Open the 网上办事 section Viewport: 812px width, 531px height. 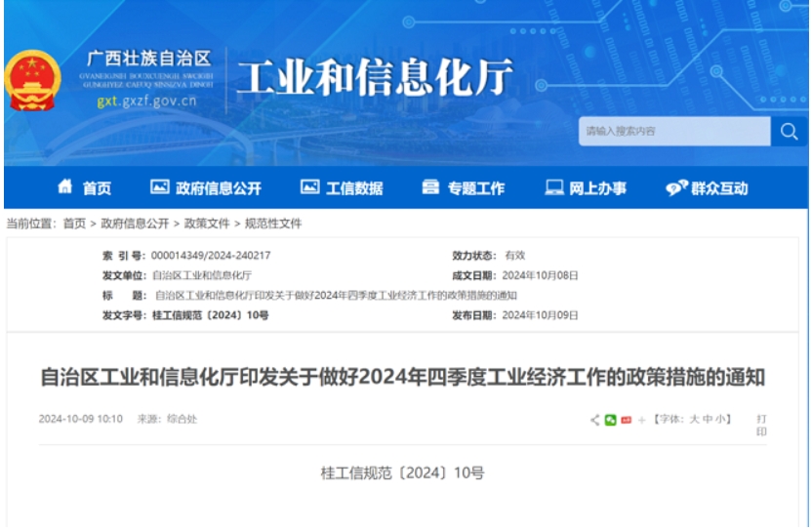pos(586,188)
